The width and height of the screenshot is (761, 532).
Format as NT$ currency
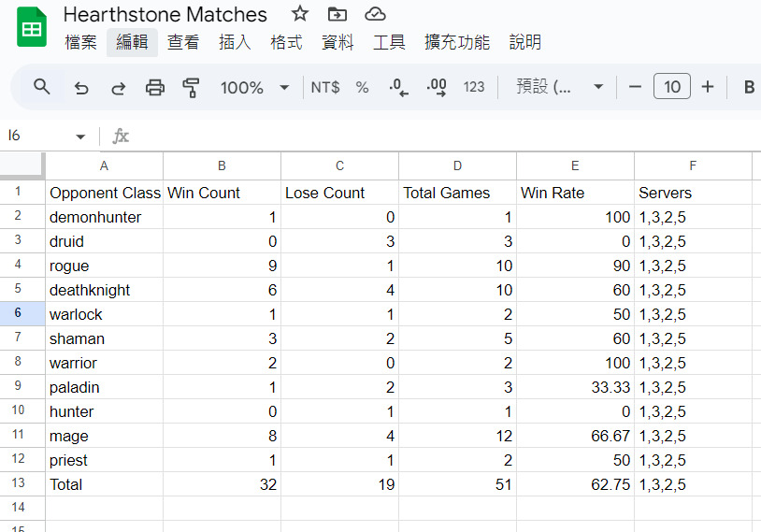[325, 87]
